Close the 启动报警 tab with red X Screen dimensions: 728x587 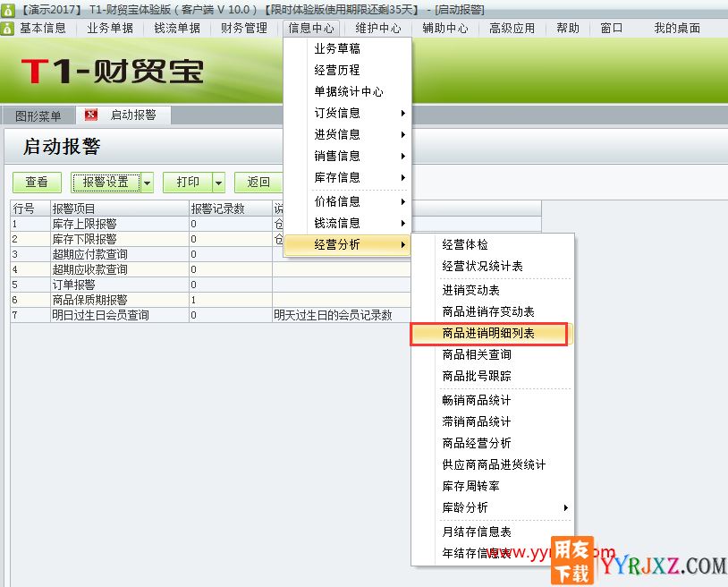[91, 115]
